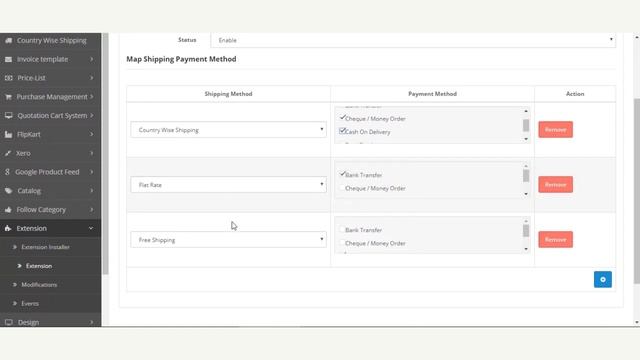Screen dimensions: 640x360
Task: Uncheck Bank Transfer in Flat Rate row
Action: tap(342, 174)
